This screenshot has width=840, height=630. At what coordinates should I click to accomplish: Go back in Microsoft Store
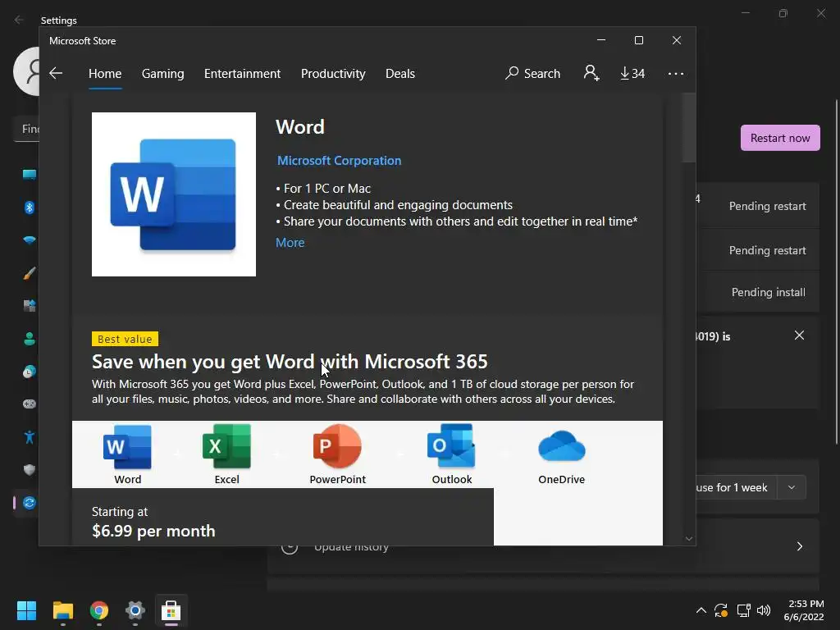(56, 73)
